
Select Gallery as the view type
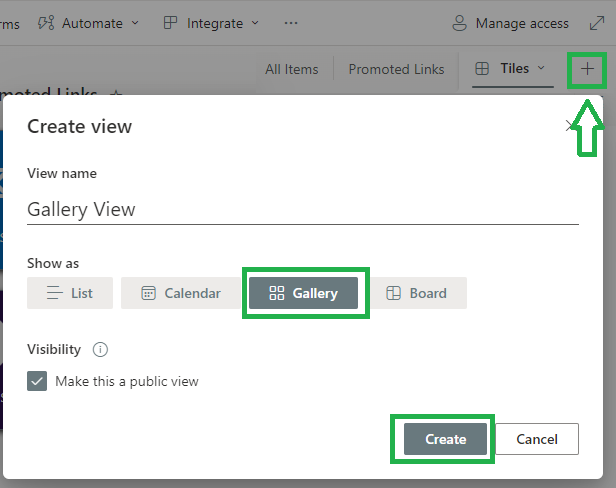click(303, 293)
